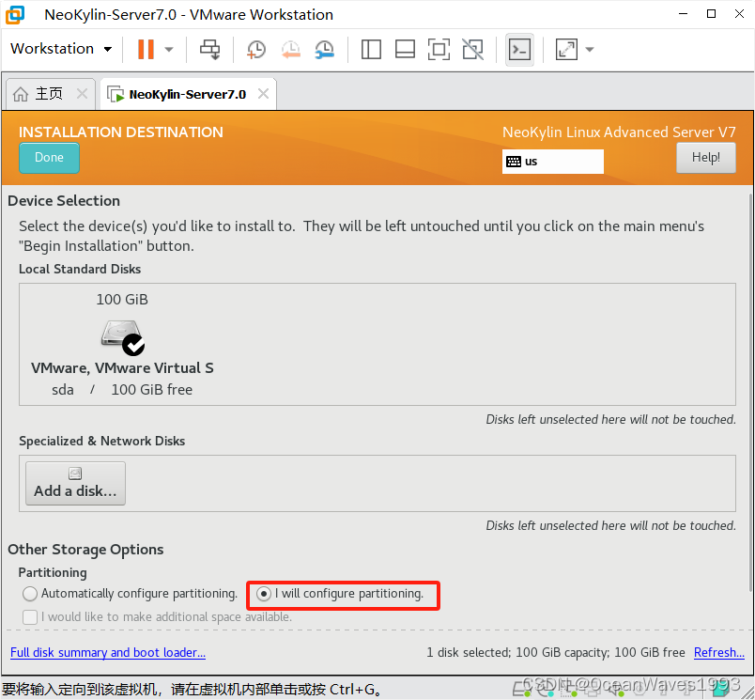Enter full screen mode

tap(439, 49)
